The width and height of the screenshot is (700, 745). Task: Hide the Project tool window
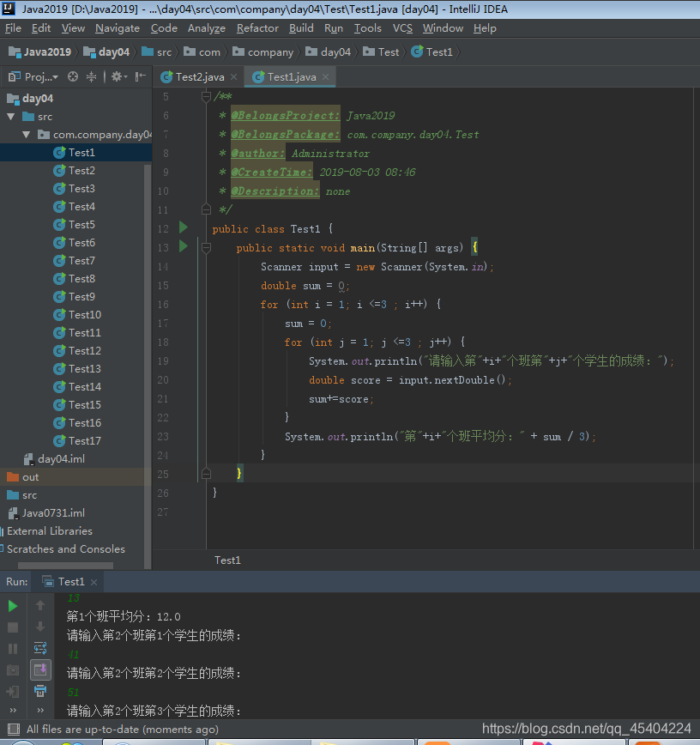(140, 76)
